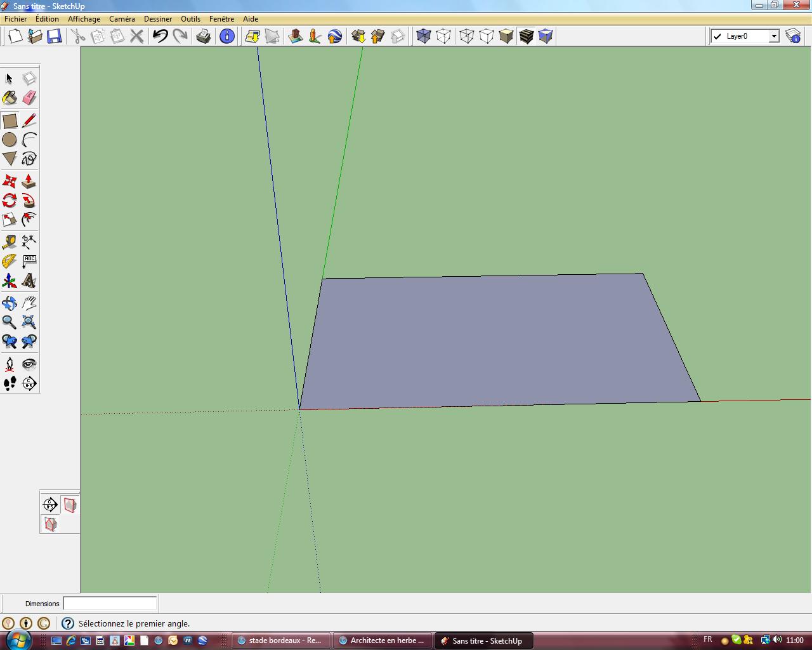
Task: Open the Layer Manager window
Action: click(x=793, y=36)
